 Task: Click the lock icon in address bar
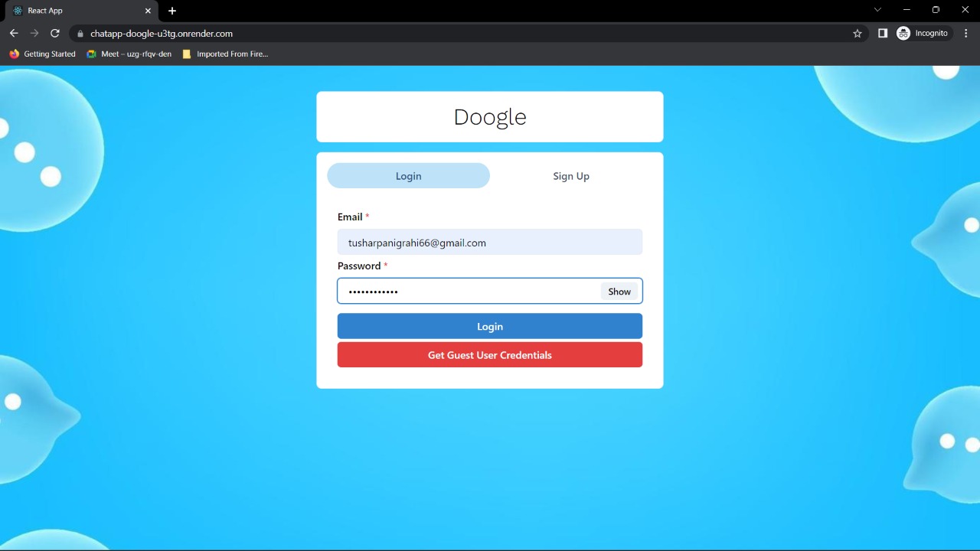(x=80, y=34)
